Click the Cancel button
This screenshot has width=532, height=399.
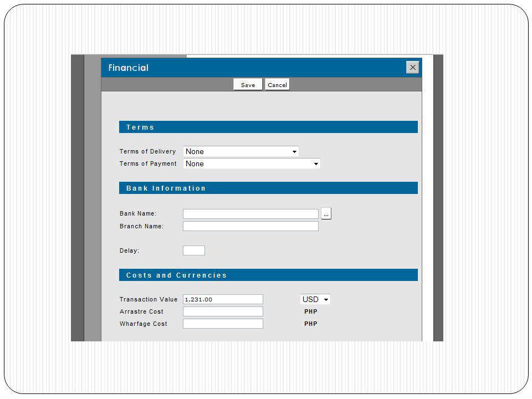click(x=277, y=85)
